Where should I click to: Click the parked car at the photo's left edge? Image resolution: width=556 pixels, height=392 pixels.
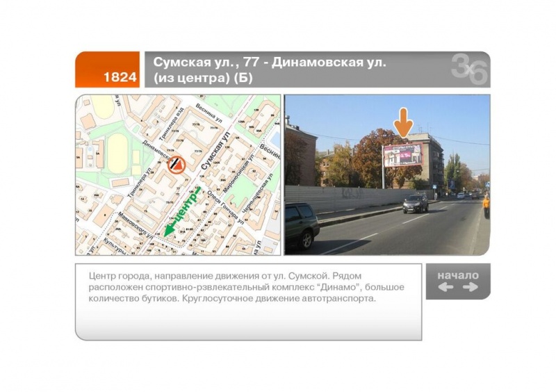[302, 224]
